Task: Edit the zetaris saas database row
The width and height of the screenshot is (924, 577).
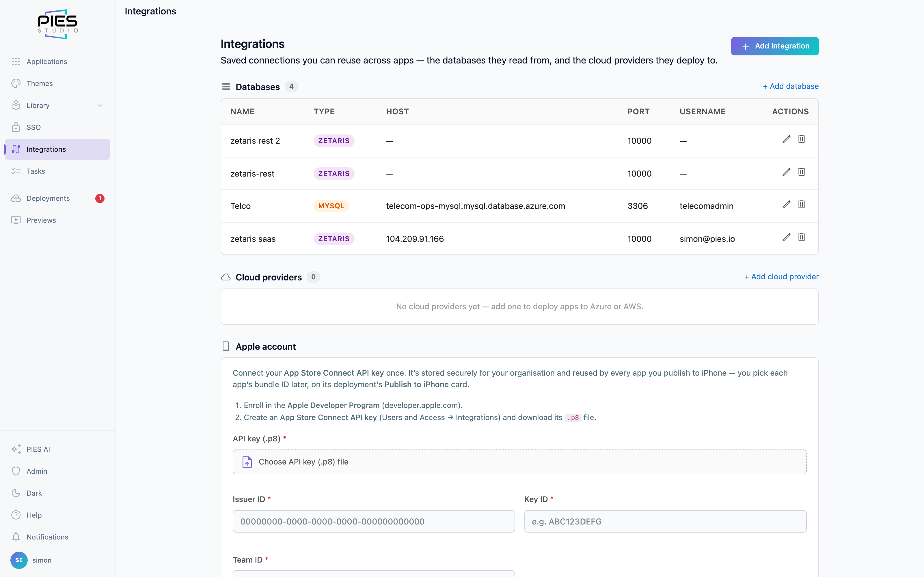Action: click(786, 237)
